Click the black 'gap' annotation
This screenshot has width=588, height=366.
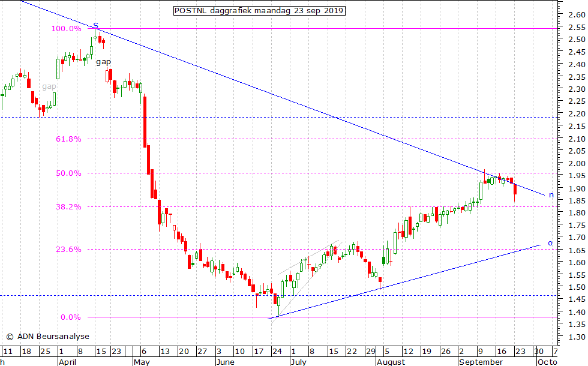pos(103,62)
